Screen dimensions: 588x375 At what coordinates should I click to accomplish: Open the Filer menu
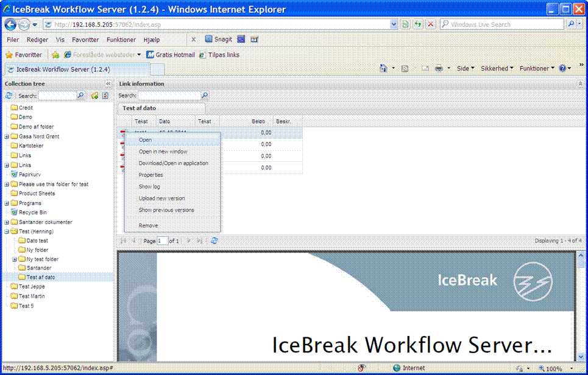13,40
